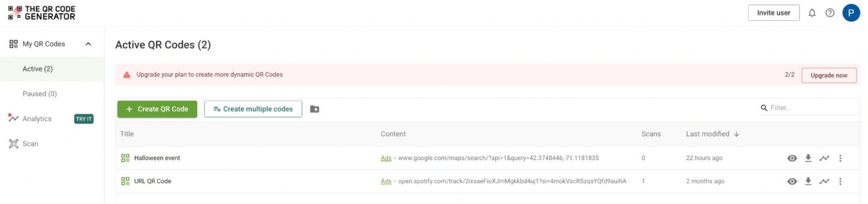Image resolution: width=868 pixels, height=204 pixels.
Task: Click Invite user button
Action: pyautogui.click(x=774, y=13)
